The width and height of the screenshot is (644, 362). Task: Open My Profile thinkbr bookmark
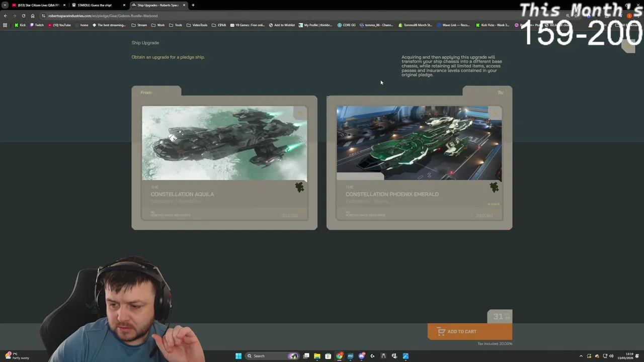point(315,25)
